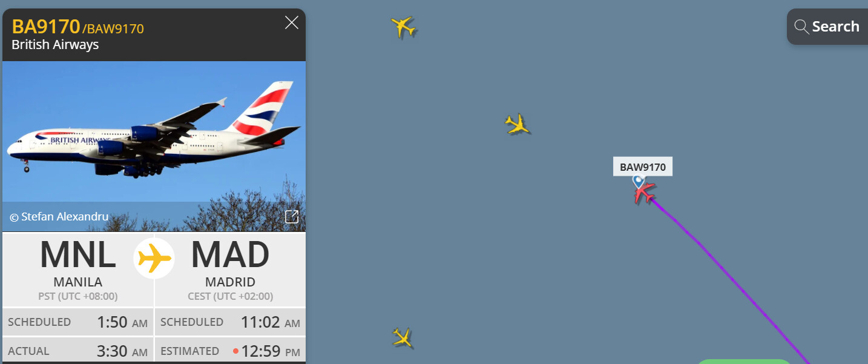Select the yellow aircraft left of the BAW9170 label
This screenshot has width=868, height=364.
pyautogui.click(x=517, y=124)
